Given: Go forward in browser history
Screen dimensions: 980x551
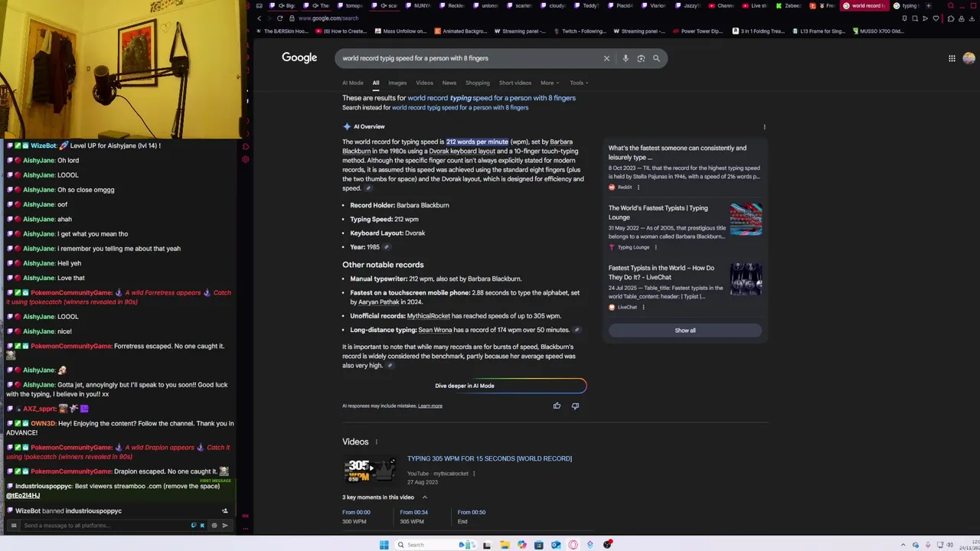Looking at the screenshot, I should 269,18.
